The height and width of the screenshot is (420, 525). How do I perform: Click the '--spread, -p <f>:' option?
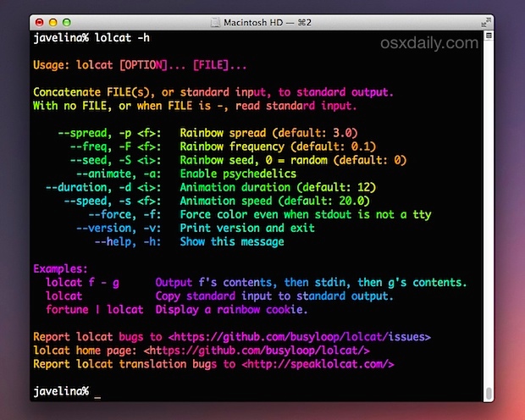coord(109,133)
